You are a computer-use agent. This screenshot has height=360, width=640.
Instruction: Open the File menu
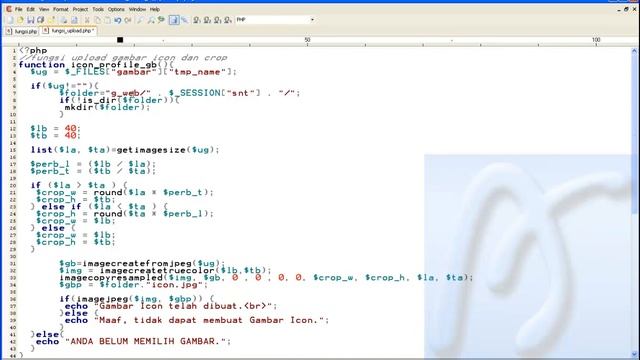[x=19, y=9]
